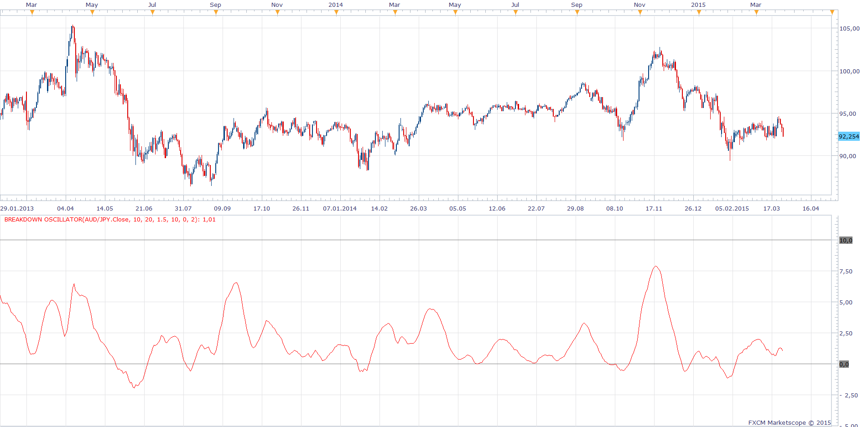This screenshot has height=427, width=868.
Task: Select the 22.07 date label
Action: (536, 208)
